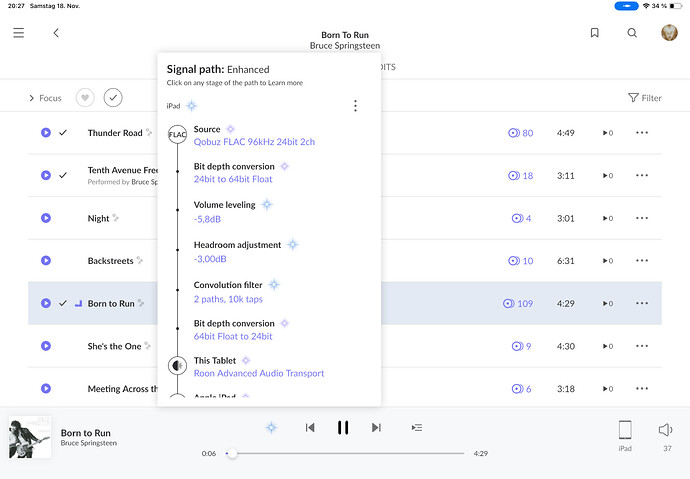Image resolution: width=690 pixels, height=479 pixels.
Task: Expand the Focus section
Action: [x=45, y=98]
